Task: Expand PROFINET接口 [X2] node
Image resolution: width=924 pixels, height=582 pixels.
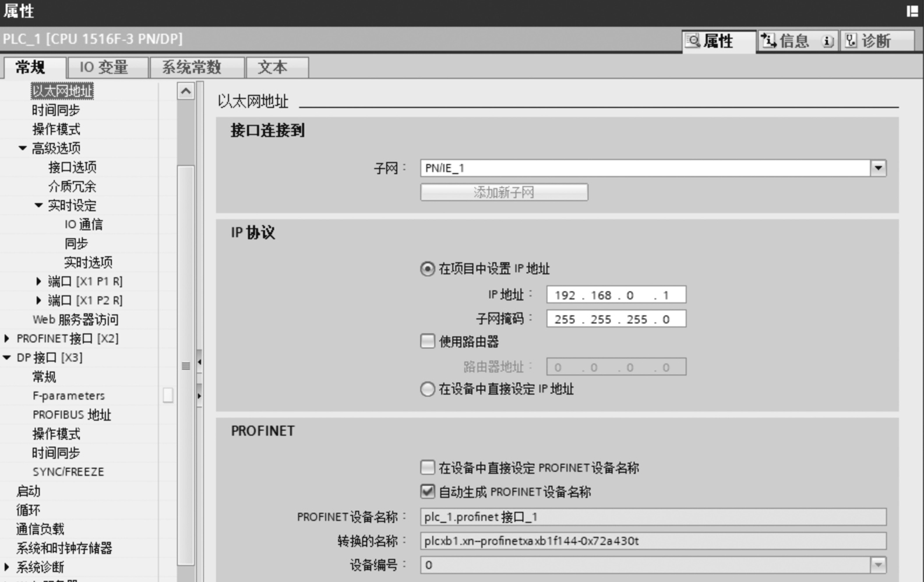Action: tap(6, 338)
